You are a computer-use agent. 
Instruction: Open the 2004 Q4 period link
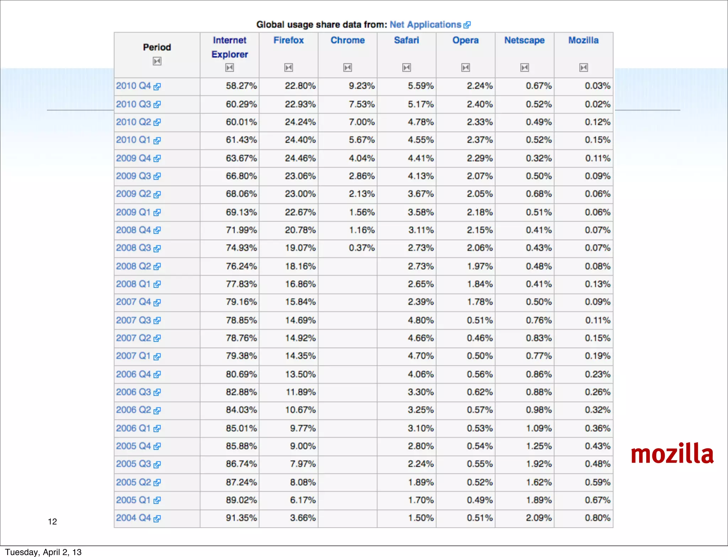point(133,518)
